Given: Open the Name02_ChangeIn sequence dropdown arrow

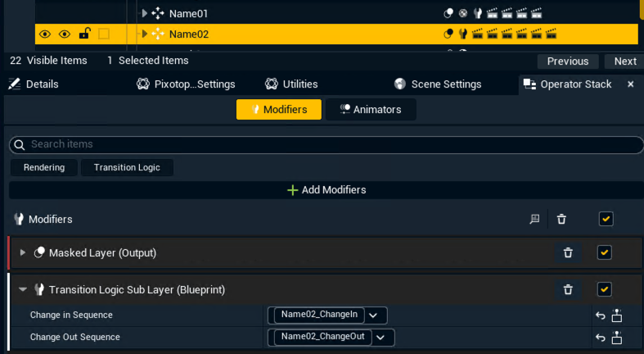Looking at the screenshot, I should tap(373, 315).
